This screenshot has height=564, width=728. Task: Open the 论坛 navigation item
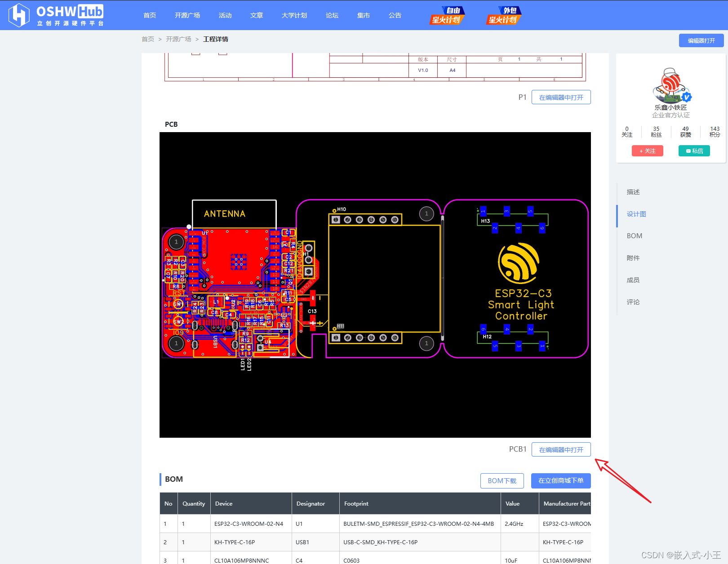(332, 15)
